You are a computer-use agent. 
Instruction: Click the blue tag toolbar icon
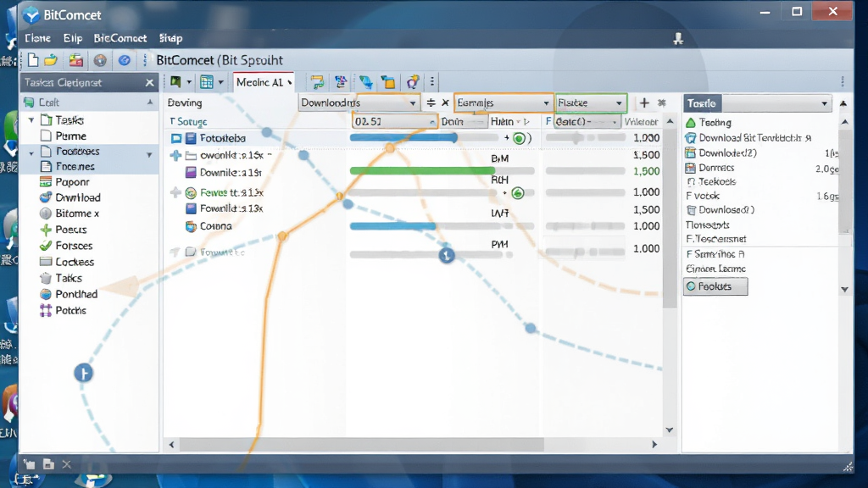(365, 82)
